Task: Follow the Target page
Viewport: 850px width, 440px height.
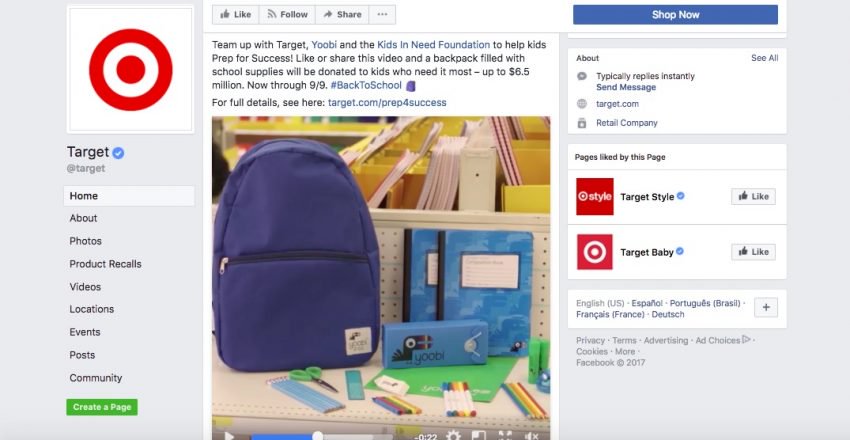Action: coord(287,15)
